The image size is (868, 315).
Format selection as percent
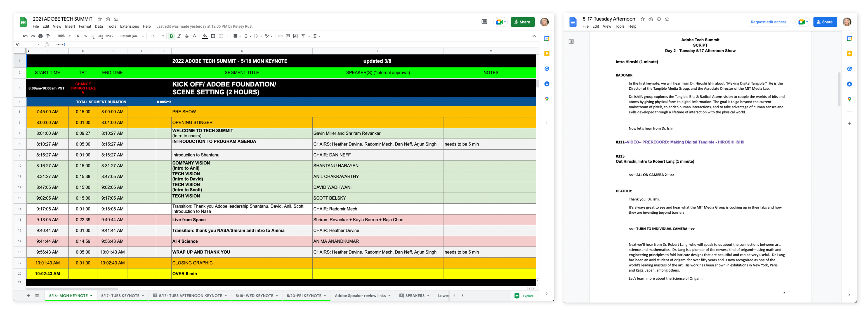click(x=85, y=36)
